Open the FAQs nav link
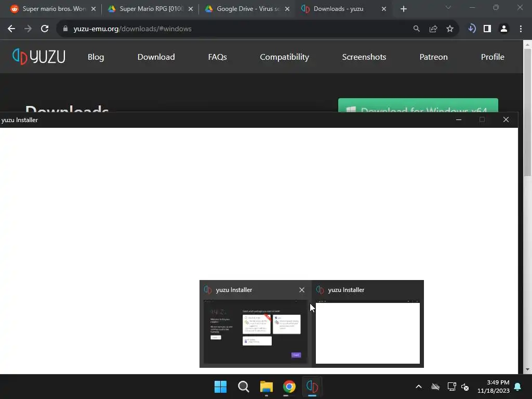Screen dimensions: 532x399 218,57
